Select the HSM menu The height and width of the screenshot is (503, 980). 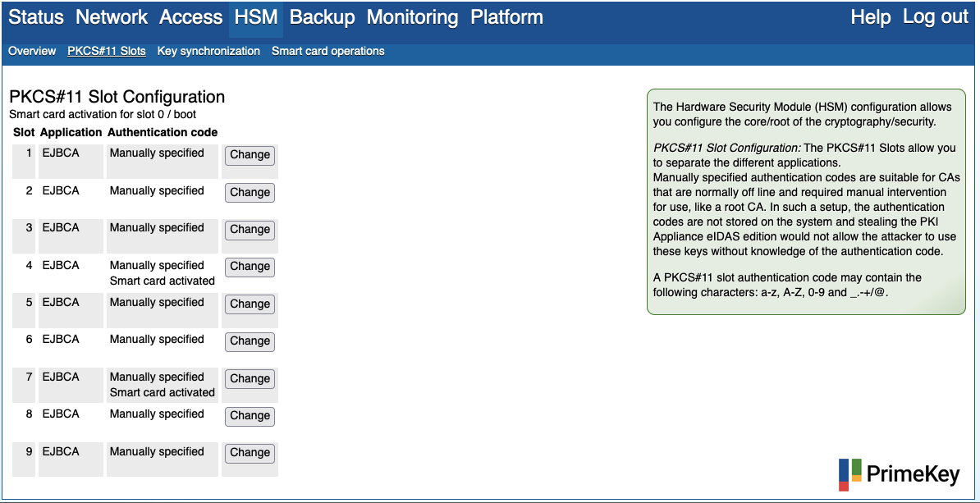tap(255, 17)
